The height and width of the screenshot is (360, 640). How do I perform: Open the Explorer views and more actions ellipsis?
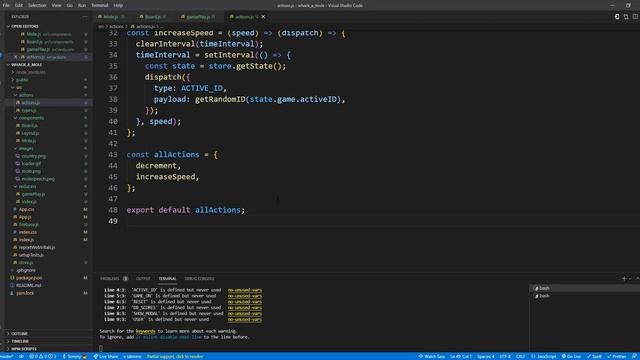click(x=84, y=17)
